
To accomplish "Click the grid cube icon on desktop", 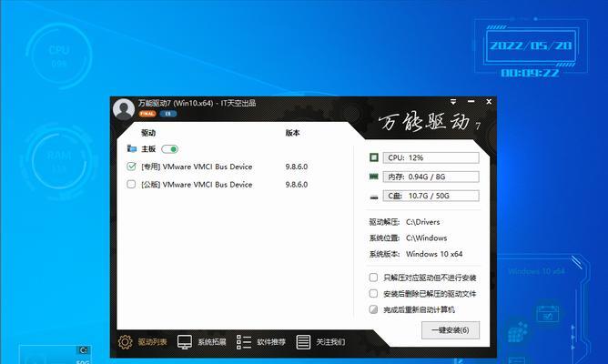I will coord(518,332).
